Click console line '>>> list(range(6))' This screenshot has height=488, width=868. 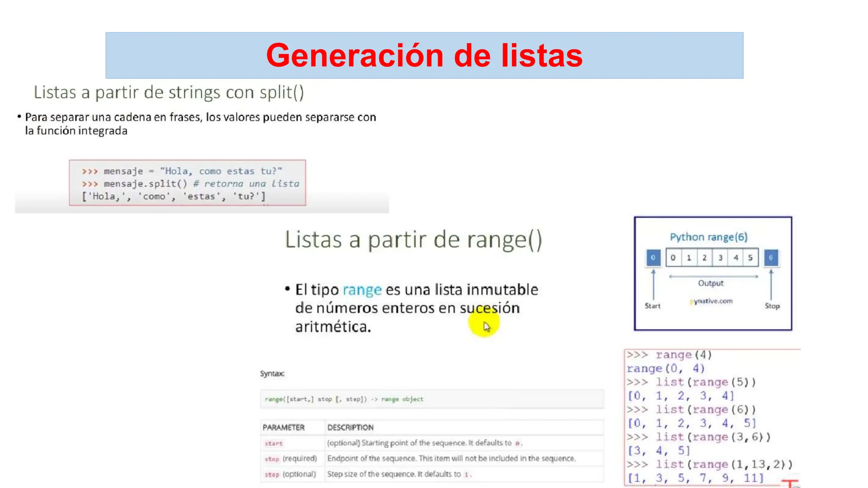pyautogui.click(x=691, y=410)
